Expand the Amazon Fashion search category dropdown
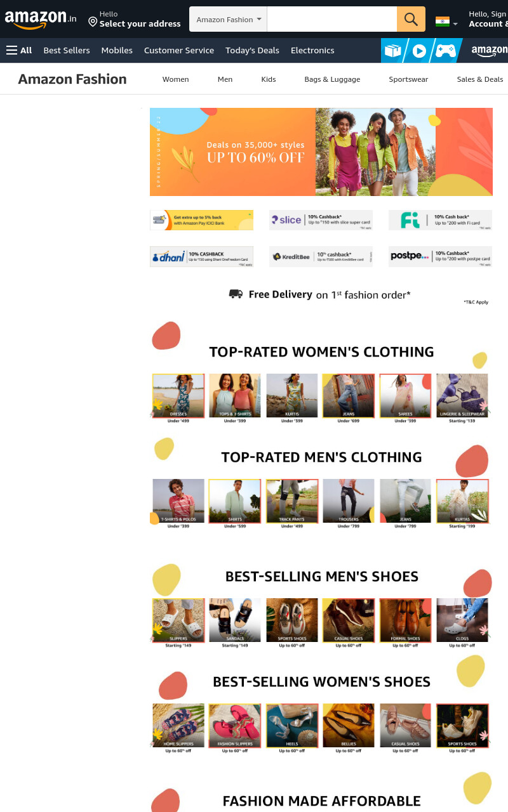Screen dimensions: 508x812 click(x=229, y=19)
